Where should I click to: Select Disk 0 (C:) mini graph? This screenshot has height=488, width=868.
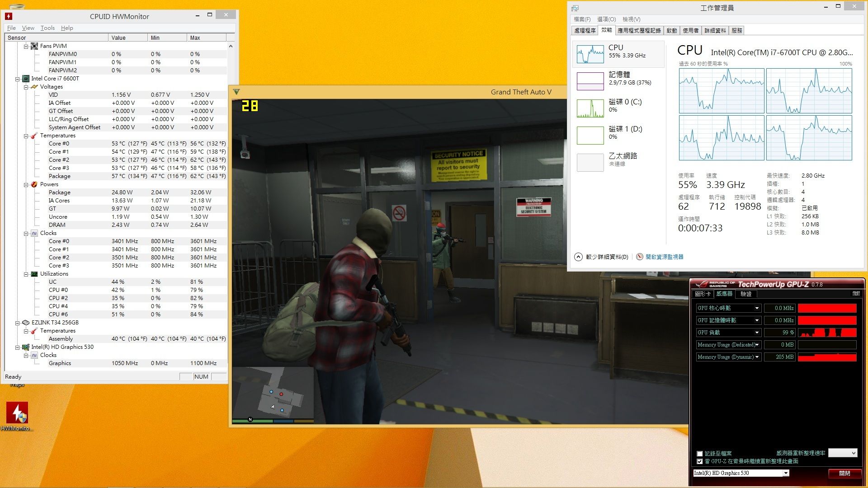[x=590, y=108]
